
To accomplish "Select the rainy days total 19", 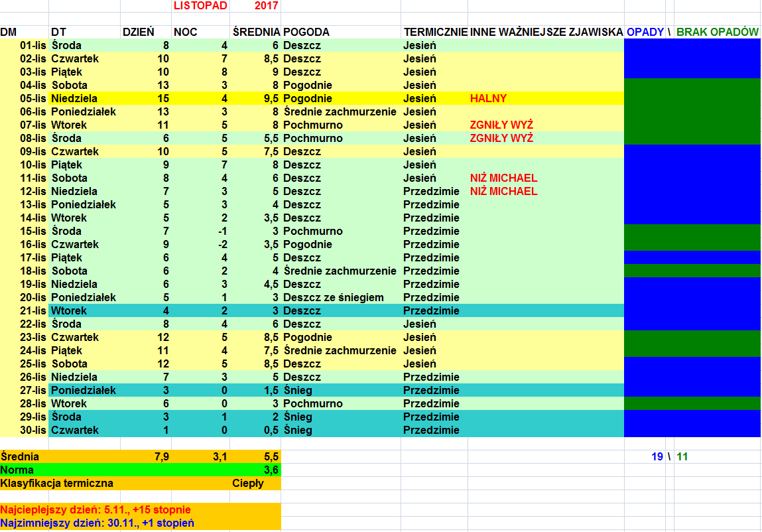I will (657, 456).
